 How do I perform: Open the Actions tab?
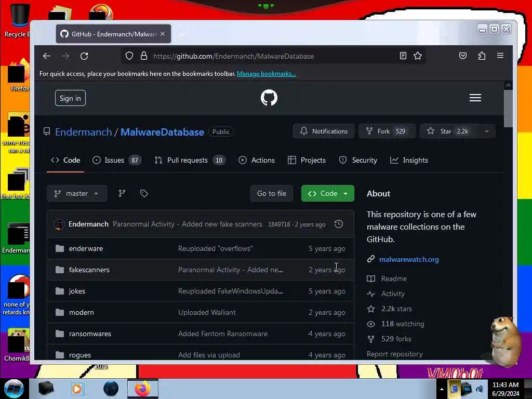pos(257,160)
